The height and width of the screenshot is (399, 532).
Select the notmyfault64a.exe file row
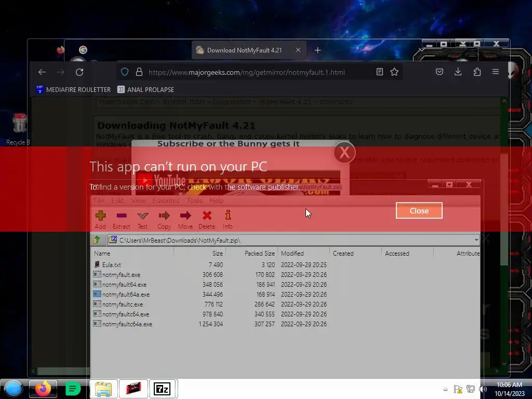pos(210,294)
